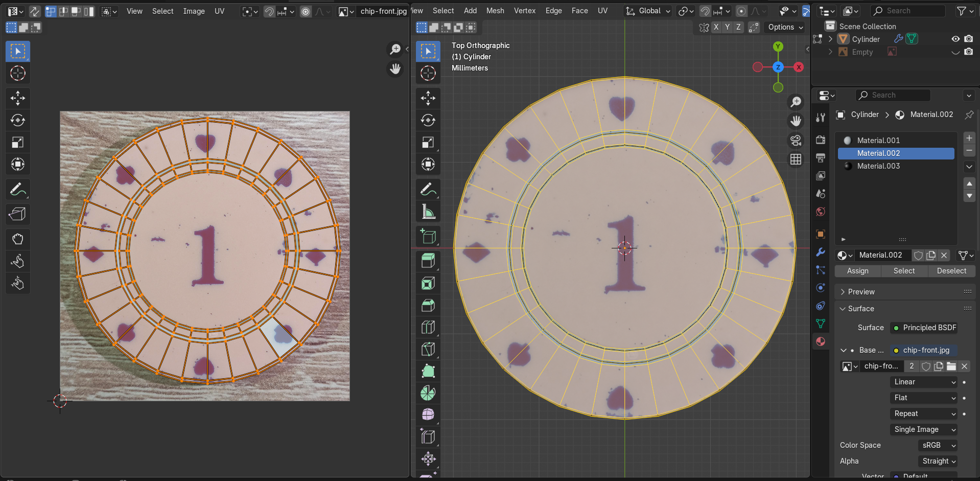Hide the Cylinder object in viewport
This screenshot has height=481, width=980.
tap(955, 39)
